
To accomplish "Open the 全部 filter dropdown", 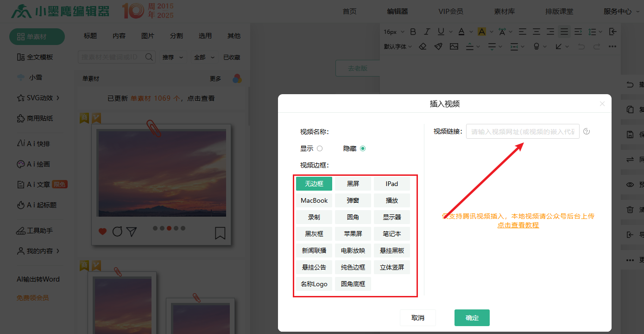I will click(204, 58).
